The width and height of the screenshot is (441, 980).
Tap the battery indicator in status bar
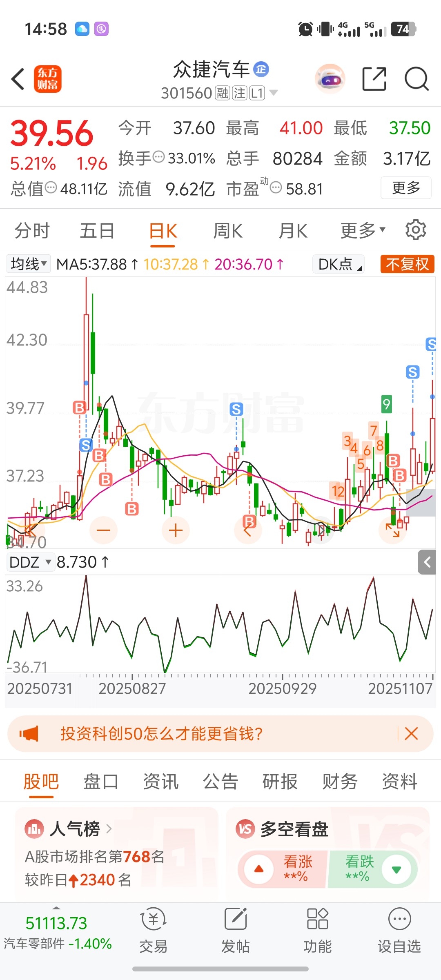pos(403,29)
